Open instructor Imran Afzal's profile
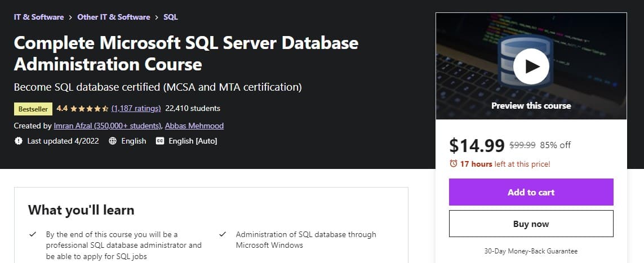 [x=108, y=126]
